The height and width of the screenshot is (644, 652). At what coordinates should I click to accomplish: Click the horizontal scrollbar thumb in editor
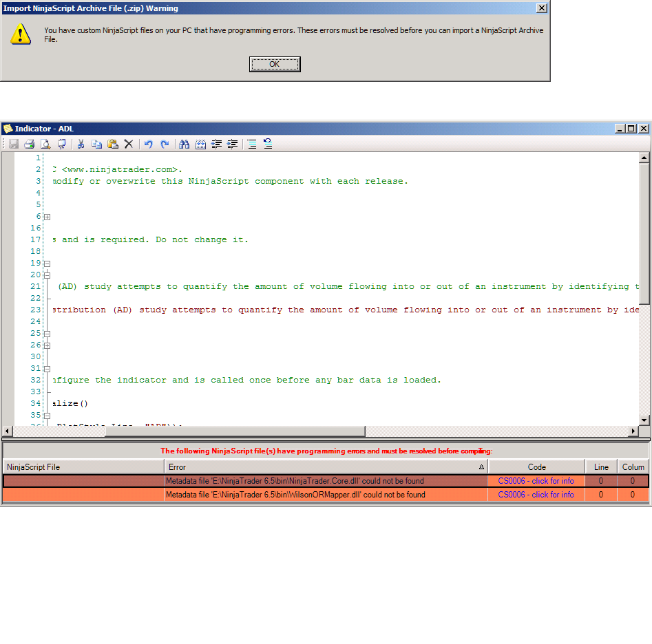(235, 431)
